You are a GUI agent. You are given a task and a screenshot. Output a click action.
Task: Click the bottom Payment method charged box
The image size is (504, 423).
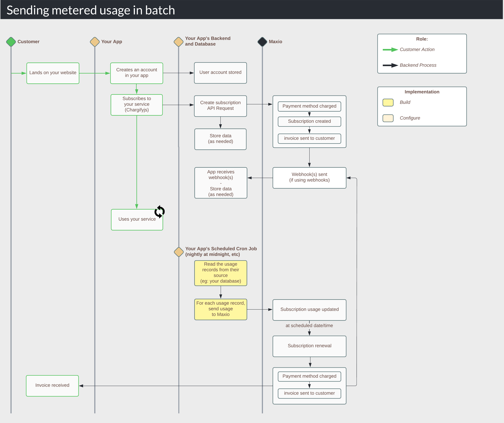309,376
